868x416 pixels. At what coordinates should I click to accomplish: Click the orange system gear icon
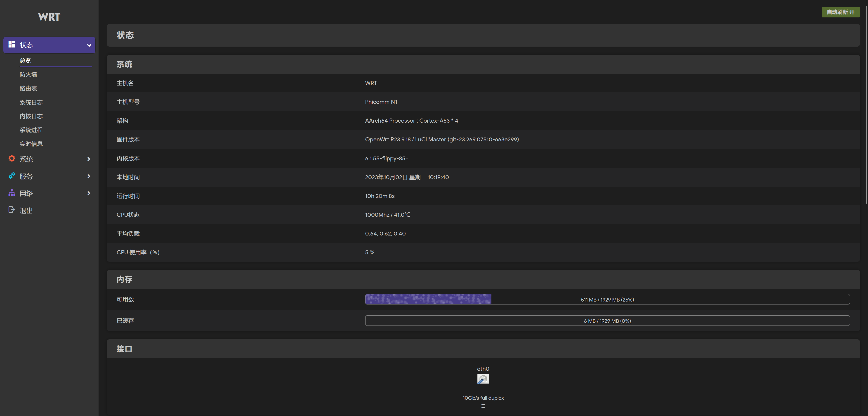[x=12, y=158]
